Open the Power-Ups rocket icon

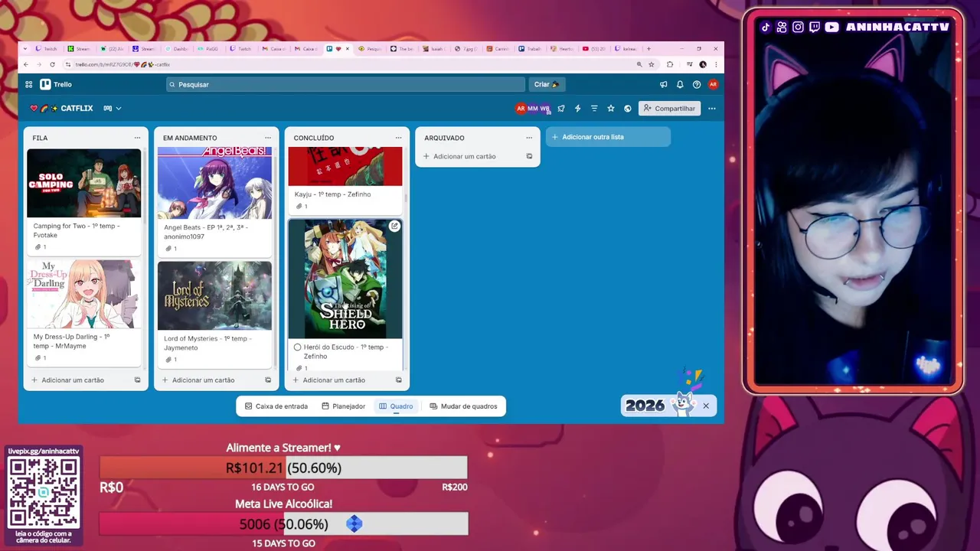[x=561, y=109]
